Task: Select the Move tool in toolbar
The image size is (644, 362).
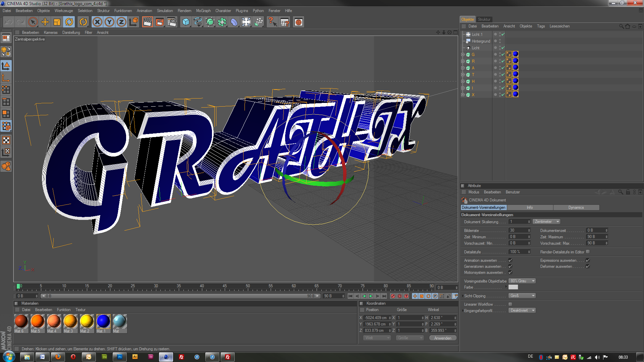Action: pos(45,22)
